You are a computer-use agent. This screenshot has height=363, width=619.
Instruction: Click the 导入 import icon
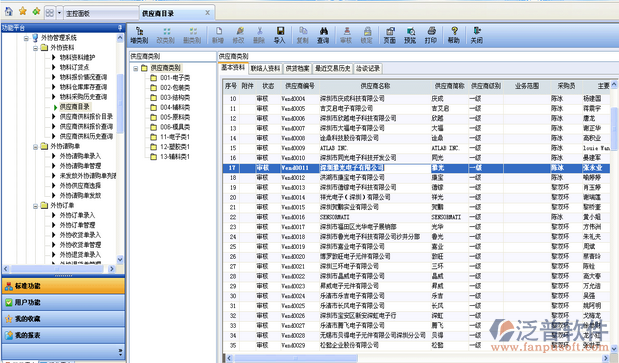point(279,35)
